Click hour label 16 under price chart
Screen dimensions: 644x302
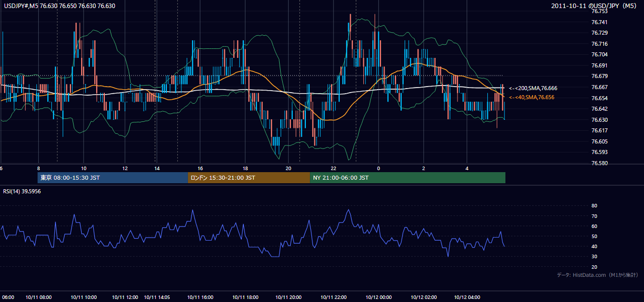200,168
